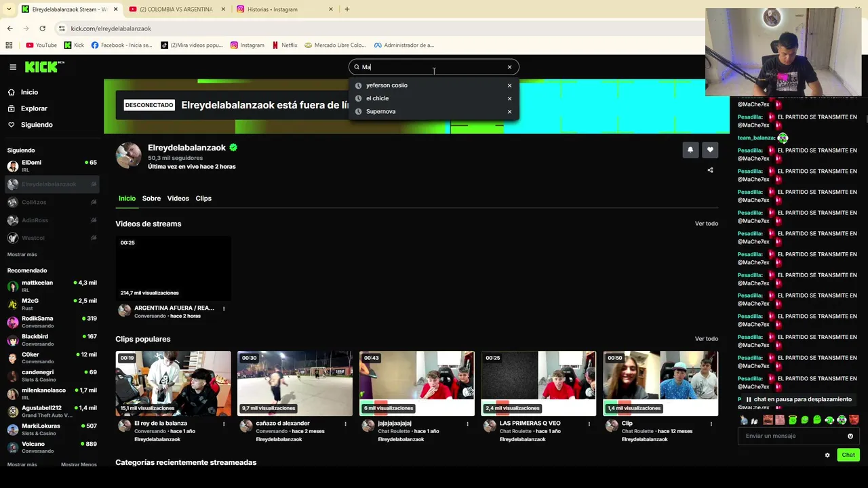The width and height of the screenshot is (868, 488).
Task: Open M2cG recommended channel
Action: tap(52, 304)
